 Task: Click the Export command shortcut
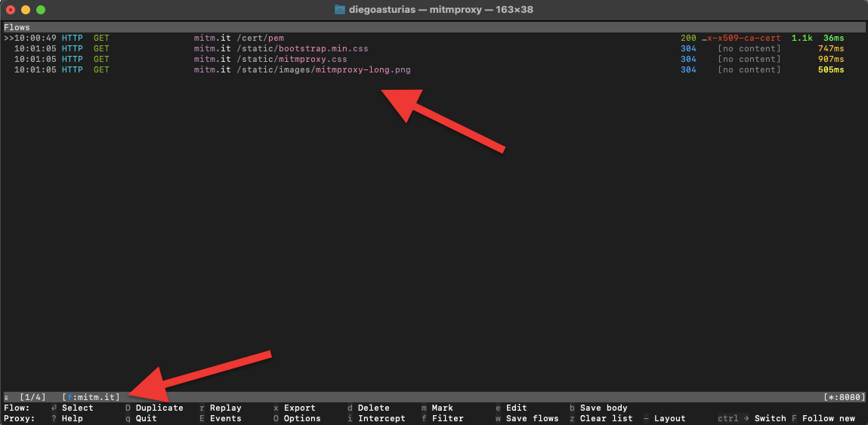click(299, 408)
